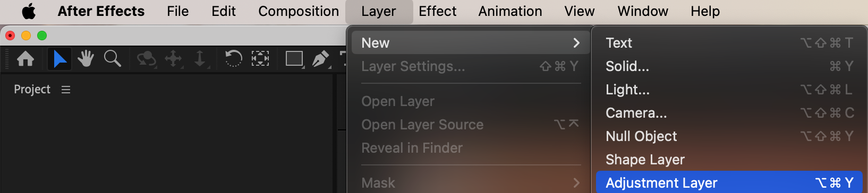Click the Home icon in toolbar
The height and width of the screenshot is (193, 868).
point(25,58)
